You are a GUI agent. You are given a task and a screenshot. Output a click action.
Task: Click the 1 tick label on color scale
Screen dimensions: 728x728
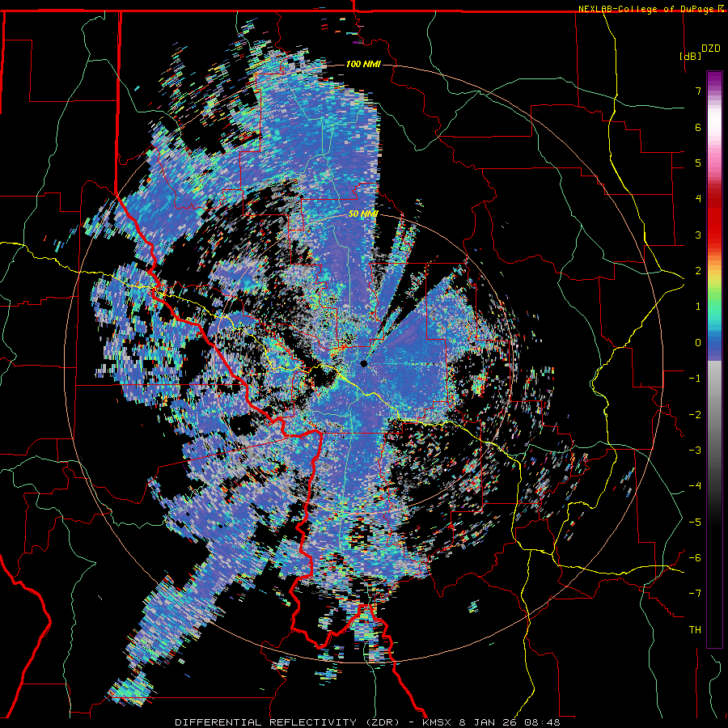pyautogui.click(x=698, y=307)
